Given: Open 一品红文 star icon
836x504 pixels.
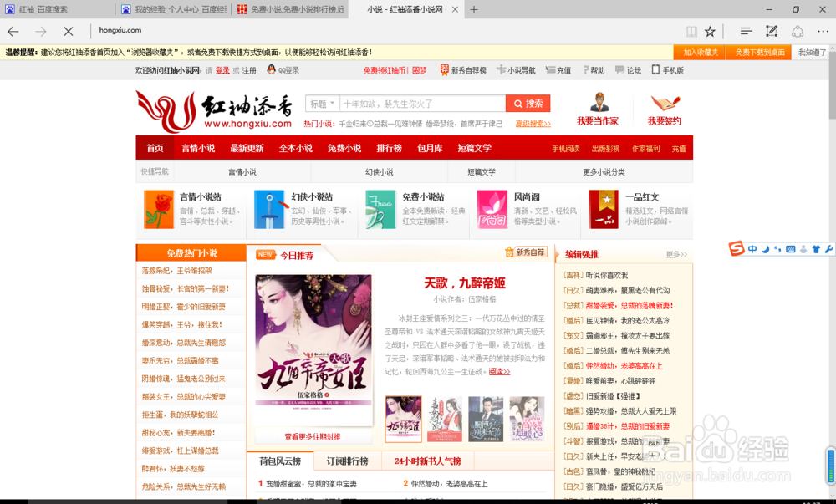Looking at the screenshot, I should pyautogui.click(x=604, y=210).
